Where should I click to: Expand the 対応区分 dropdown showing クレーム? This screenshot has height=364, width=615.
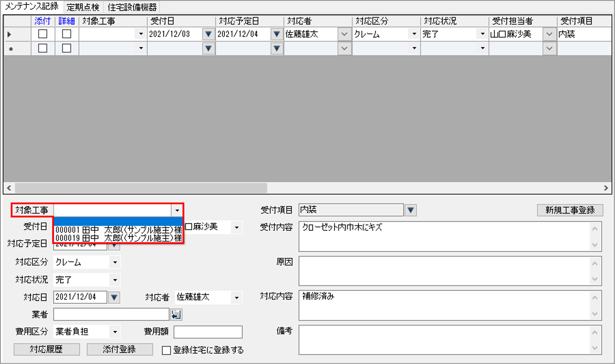tap(115, 262)
